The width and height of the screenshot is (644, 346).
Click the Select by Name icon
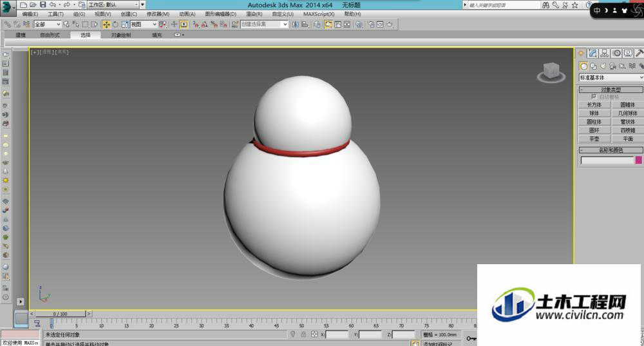[76, 24]
